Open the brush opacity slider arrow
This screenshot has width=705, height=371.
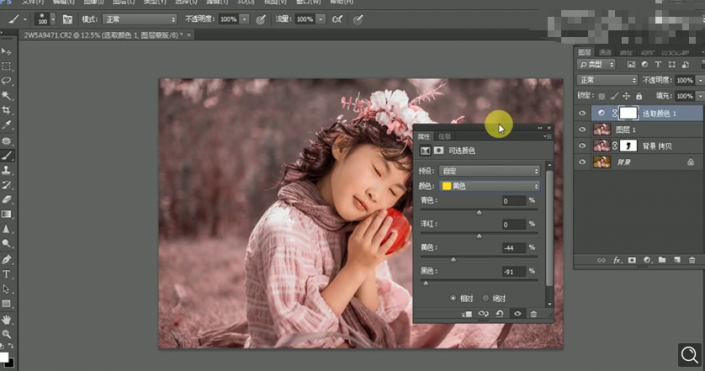245,19
